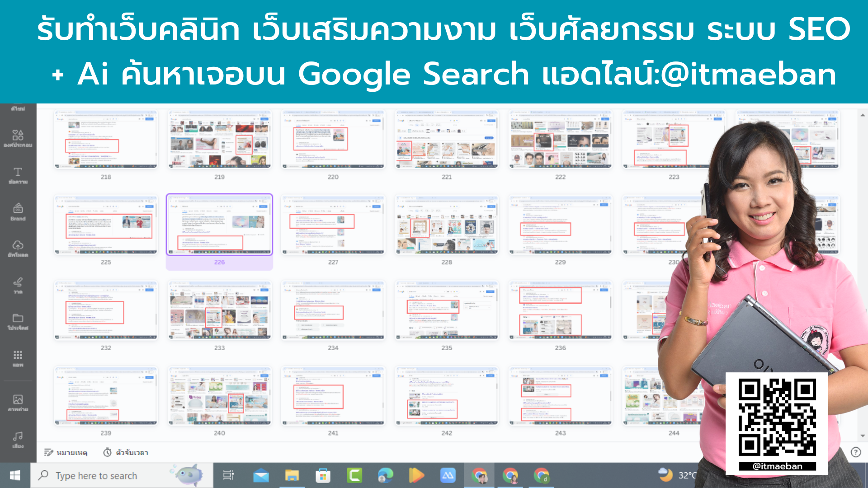The height and width of the screenshot is (488, 868).
Task: Click the weather 32°C taskbar widget
Action: (677, 475)
